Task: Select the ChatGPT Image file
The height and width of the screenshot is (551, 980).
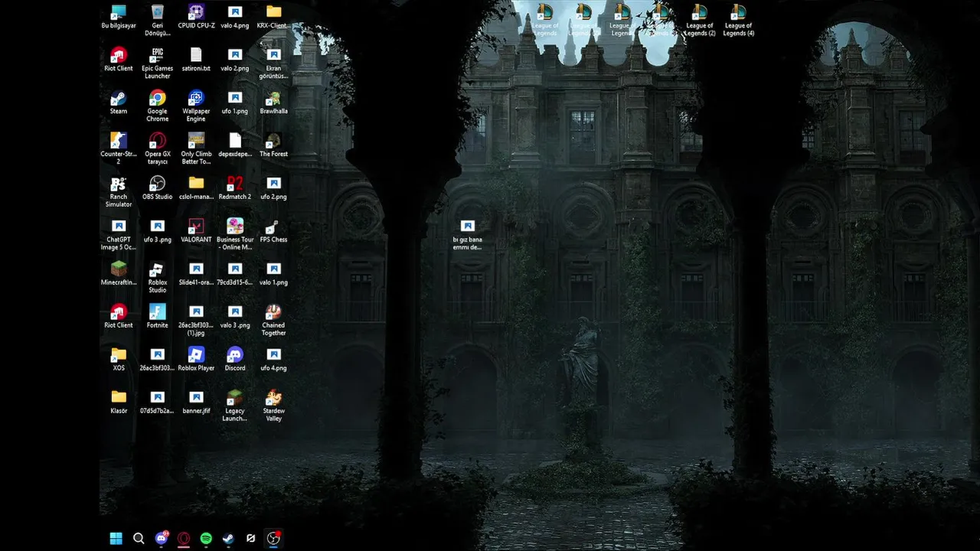Action: tap(118, 234)
